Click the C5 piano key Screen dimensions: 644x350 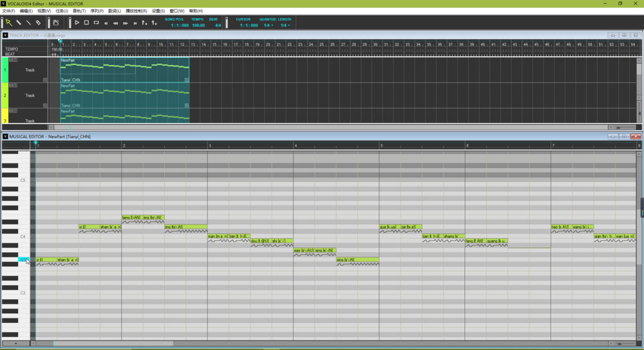tap(17, 181)
